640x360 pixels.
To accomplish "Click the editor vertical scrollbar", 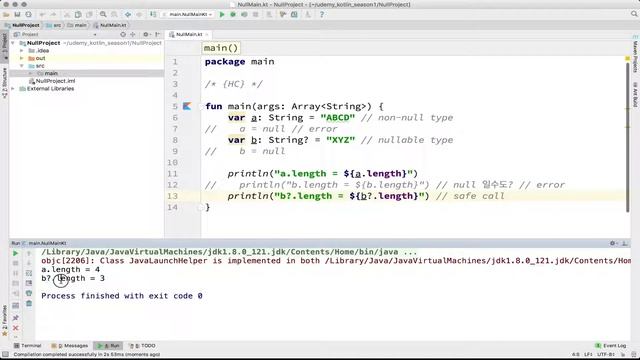I will tap(627, 137).
